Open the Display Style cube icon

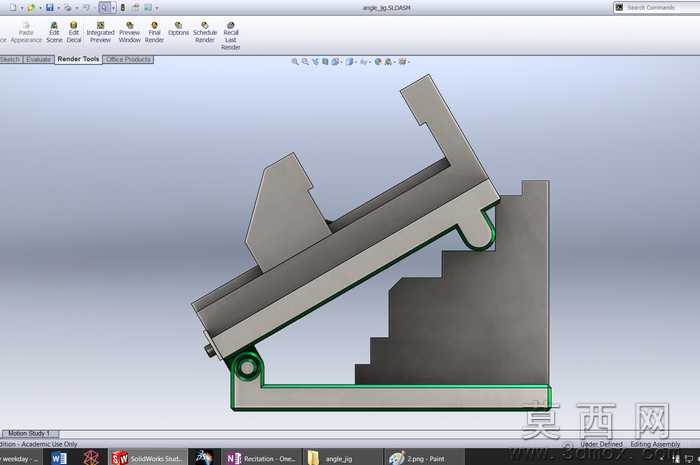(x=349, y=62)
